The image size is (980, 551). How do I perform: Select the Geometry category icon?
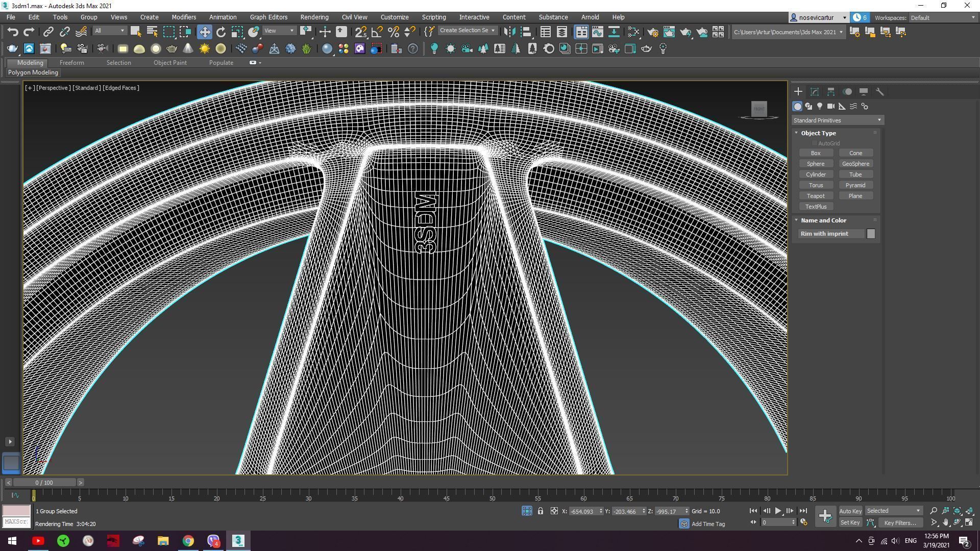coord(797,106)
